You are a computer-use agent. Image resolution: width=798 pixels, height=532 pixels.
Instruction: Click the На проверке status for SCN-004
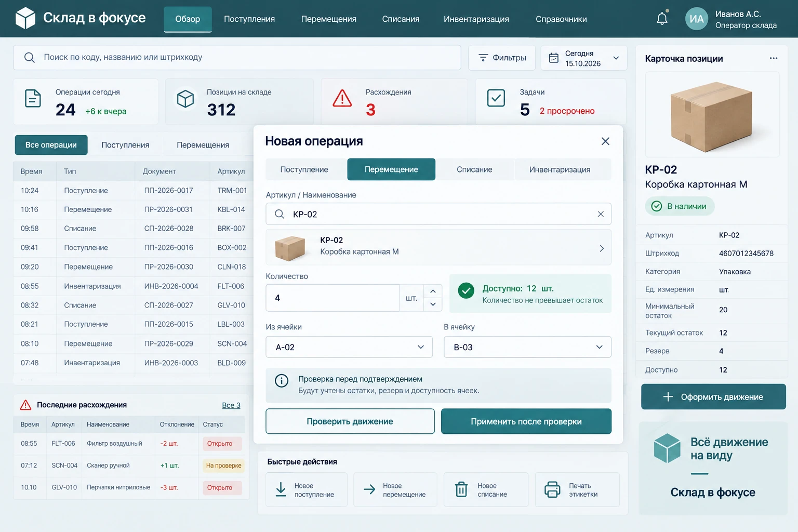223,465
